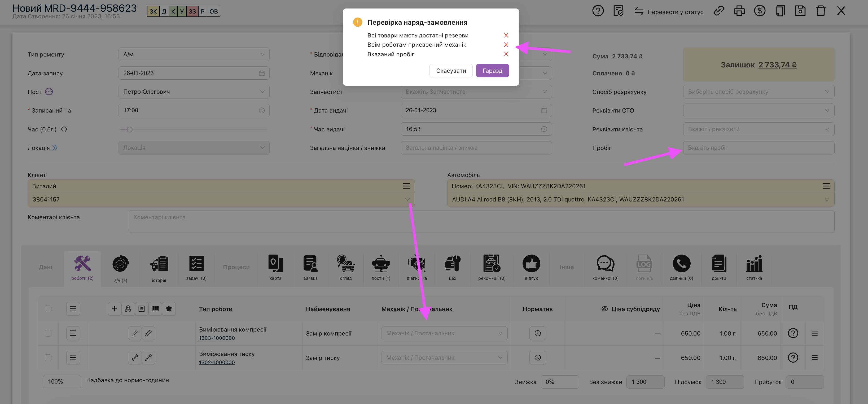The width and height of the screenshot is (868, 404).
Task: Click the copy-link icon near the header
Action: pyautogui.click(x=719, y=11)
